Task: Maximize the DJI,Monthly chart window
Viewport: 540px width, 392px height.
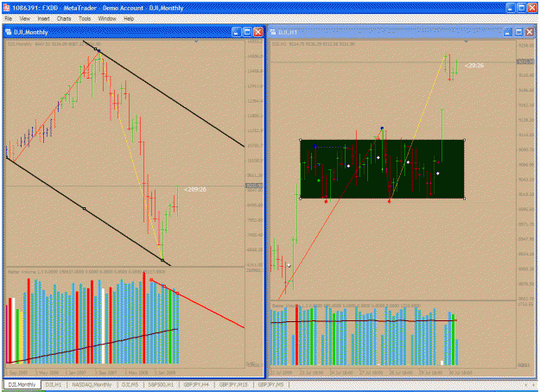Action: coord(247,32)
